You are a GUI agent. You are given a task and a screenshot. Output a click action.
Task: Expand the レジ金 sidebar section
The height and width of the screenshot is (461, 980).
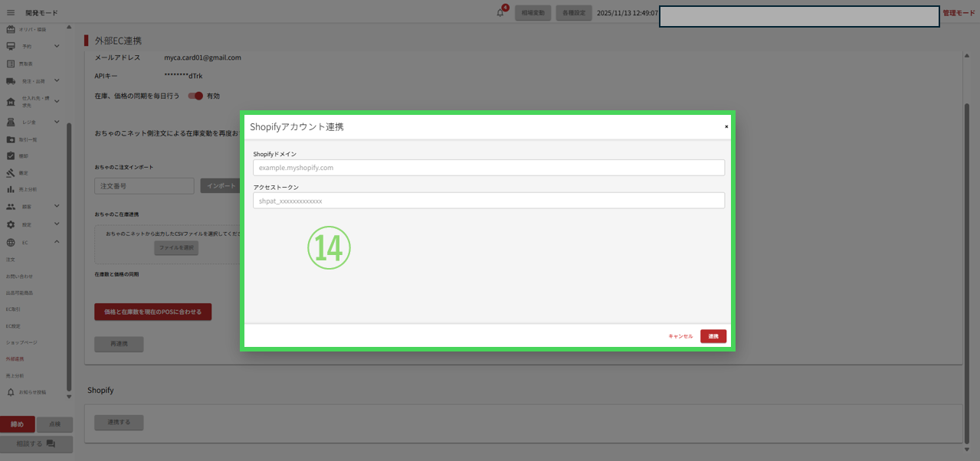(x=57, y=122)
